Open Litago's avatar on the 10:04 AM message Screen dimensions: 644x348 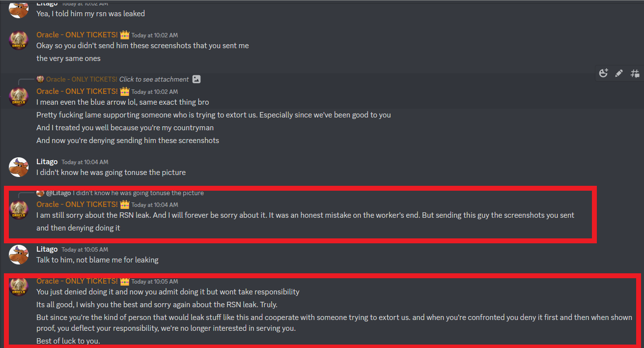19,167
